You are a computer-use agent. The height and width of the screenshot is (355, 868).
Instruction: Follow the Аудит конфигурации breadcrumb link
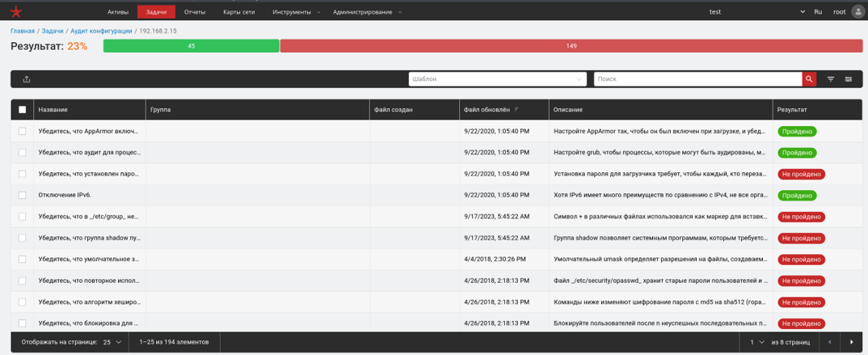click(101, 31)
